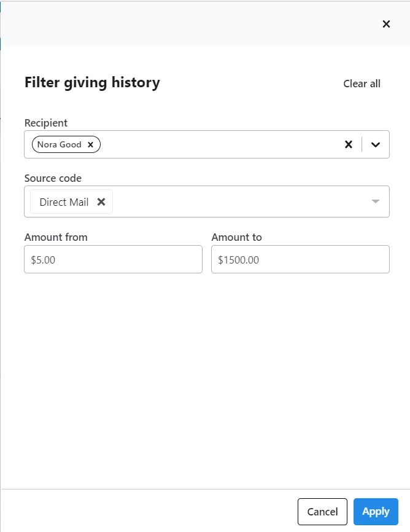Click the Recipient field label

pyautogui.click(x=45, y=123)
